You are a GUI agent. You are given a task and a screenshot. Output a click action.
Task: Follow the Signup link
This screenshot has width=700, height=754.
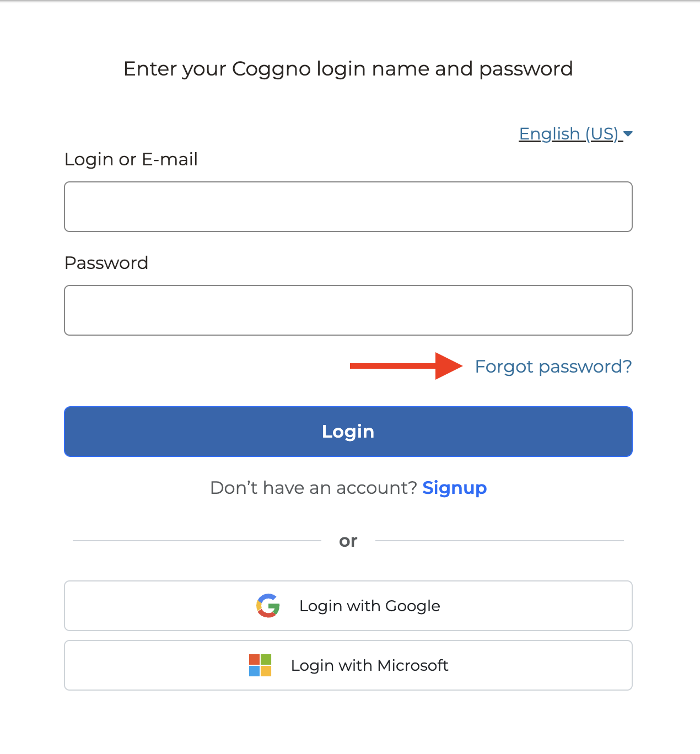(454, 488)
